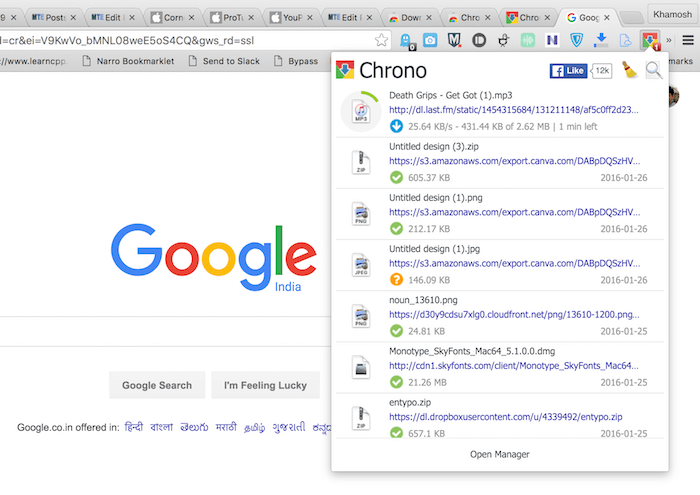Click green check status for Monotype SkyFonts dmg
Screen dimensions: 700x495
click(396, 382)
